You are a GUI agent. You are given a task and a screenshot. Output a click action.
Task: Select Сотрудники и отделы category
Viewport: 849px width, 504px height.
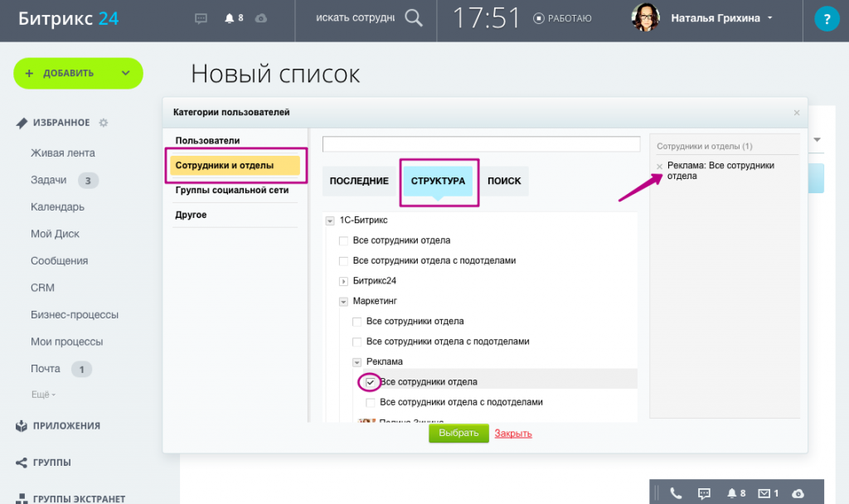[x=235, y=166]
